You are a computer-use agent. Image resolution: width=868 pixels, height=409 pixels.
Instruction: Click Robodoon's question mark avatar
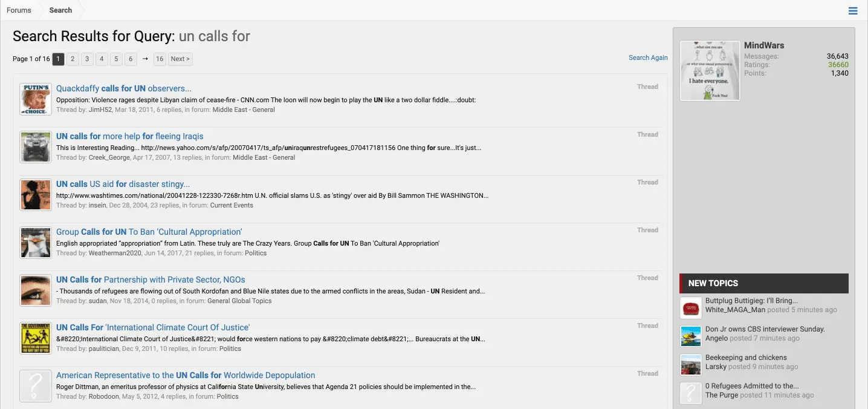[35, 386]
